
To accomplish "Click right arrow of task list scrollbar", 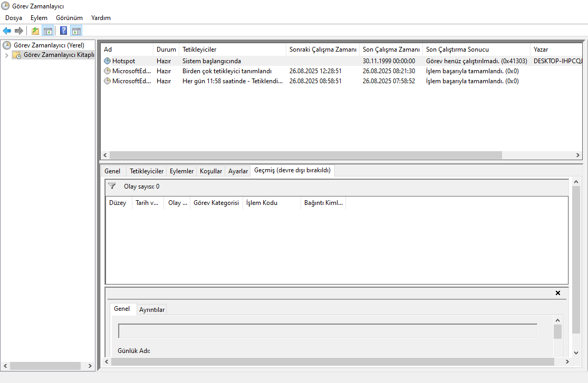I will coord(577,155).
